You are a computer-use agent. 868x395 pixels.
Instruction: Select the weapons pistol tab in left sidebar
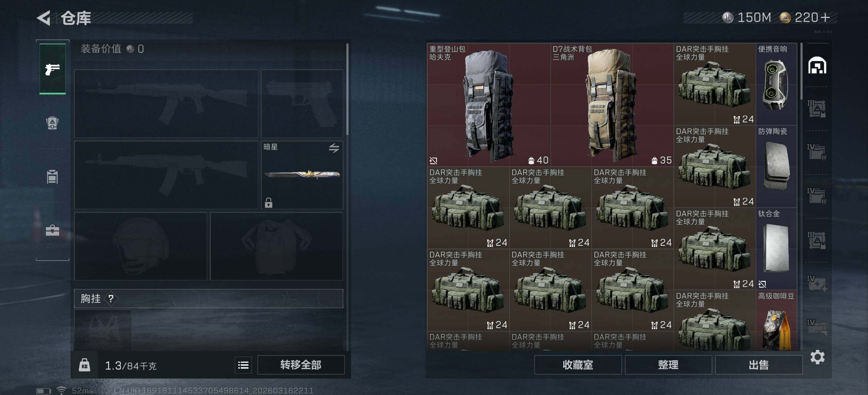click(53, 69)
